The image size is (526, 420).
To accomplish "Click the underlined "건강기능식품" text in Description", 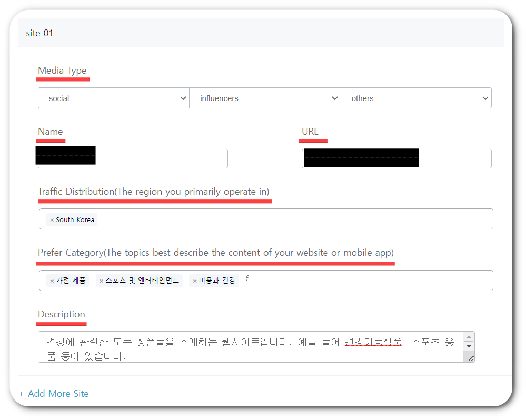I will [x=373, y=341].
